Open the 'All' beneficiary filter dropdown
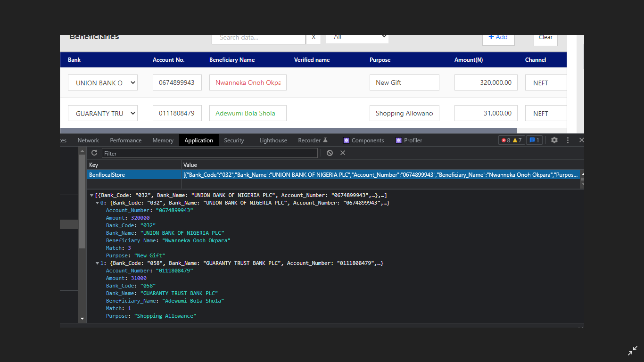Image resolution: width=644 pixels, height=362 pixels. coord(357,37)
